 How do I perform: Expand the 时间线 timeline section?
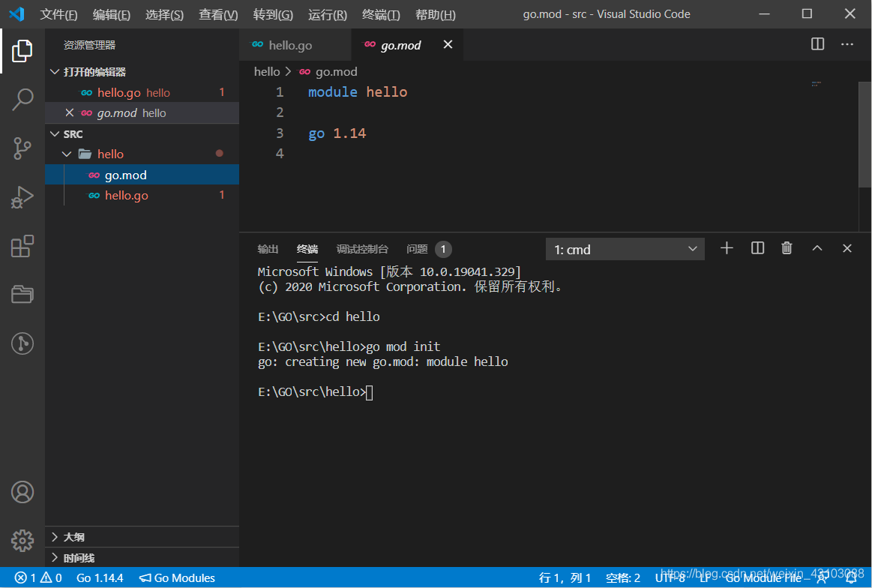click(55, 557)
